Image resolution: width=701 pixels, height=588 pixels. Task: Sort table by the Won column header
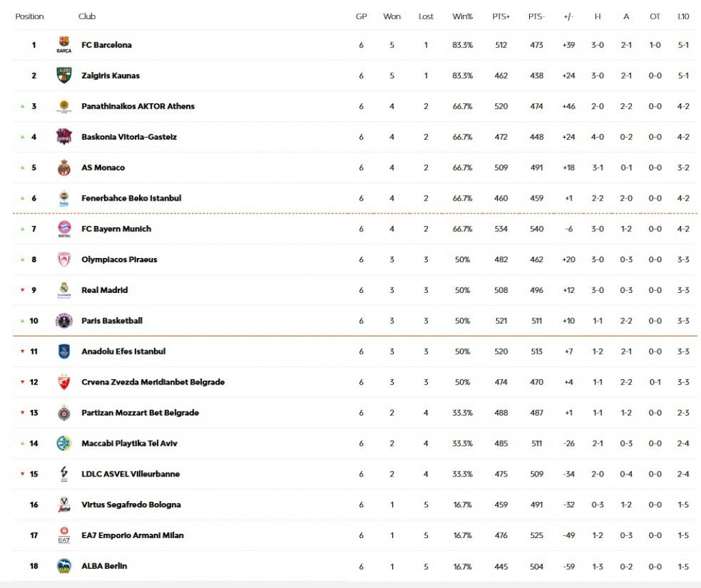coord(392,16)
